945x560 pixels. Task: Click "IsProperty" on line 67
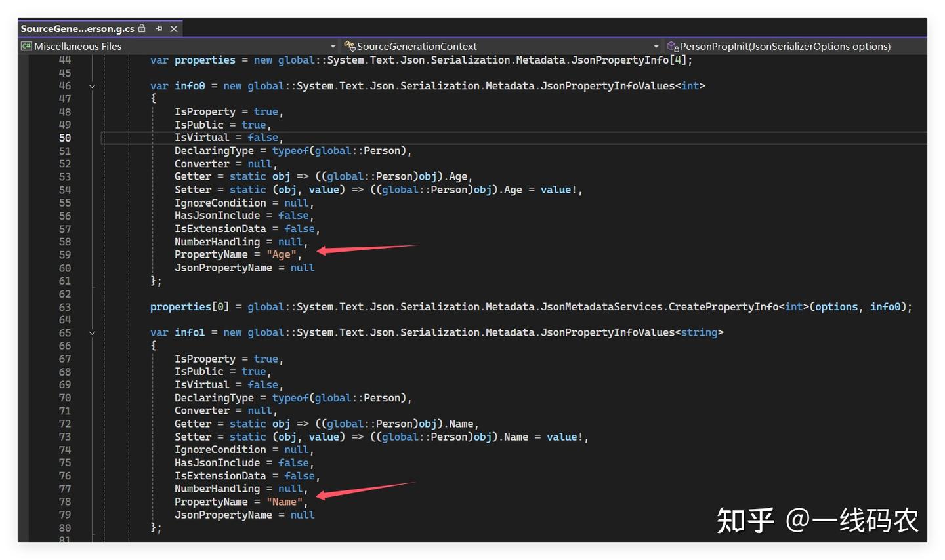click(x=205, y=359)
